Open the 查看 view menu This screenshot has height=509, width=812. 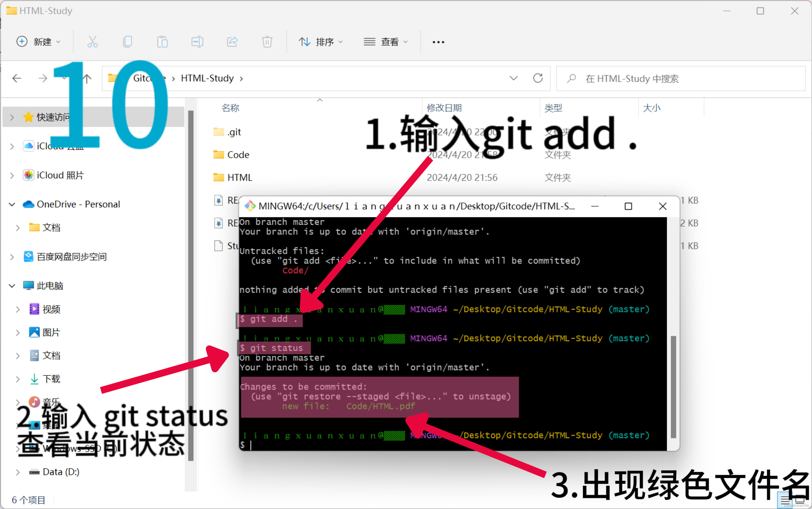pos(386,42)
